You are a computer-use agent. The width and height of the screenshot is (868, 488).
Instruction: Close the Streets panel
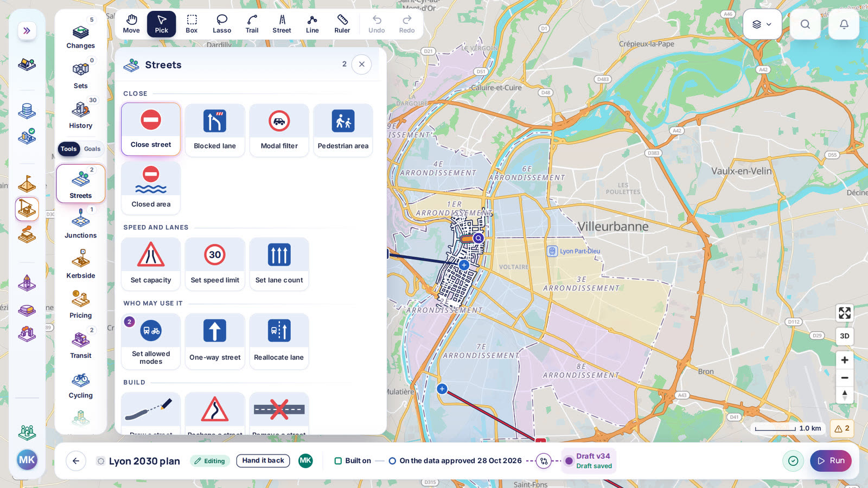tap(362, 65)
